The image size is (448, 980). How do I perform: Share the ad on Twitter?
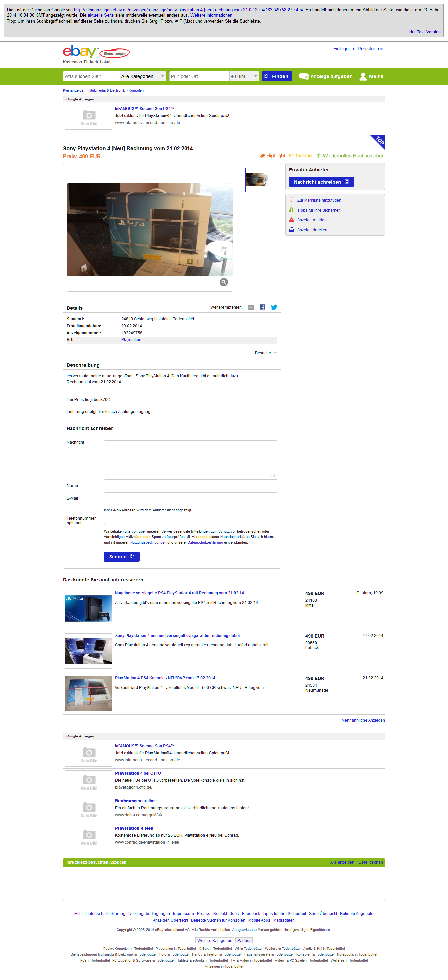(x=274, y=307)
